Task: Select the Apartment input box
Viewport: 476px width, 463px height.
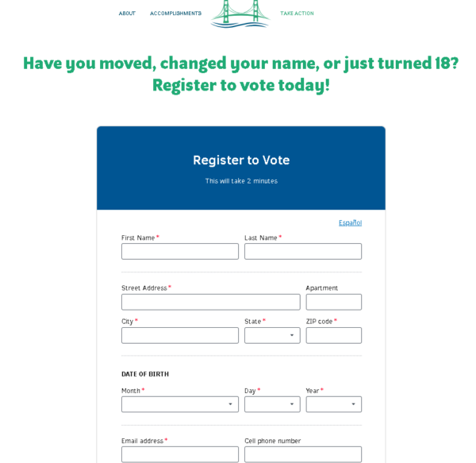Action: tap(333, 303)
